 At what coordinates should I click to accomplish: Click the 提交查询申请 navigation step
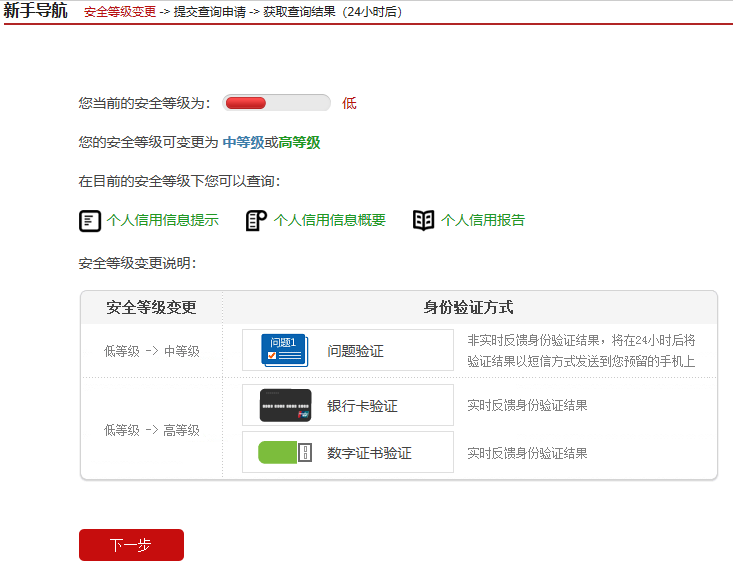[210, 12]
